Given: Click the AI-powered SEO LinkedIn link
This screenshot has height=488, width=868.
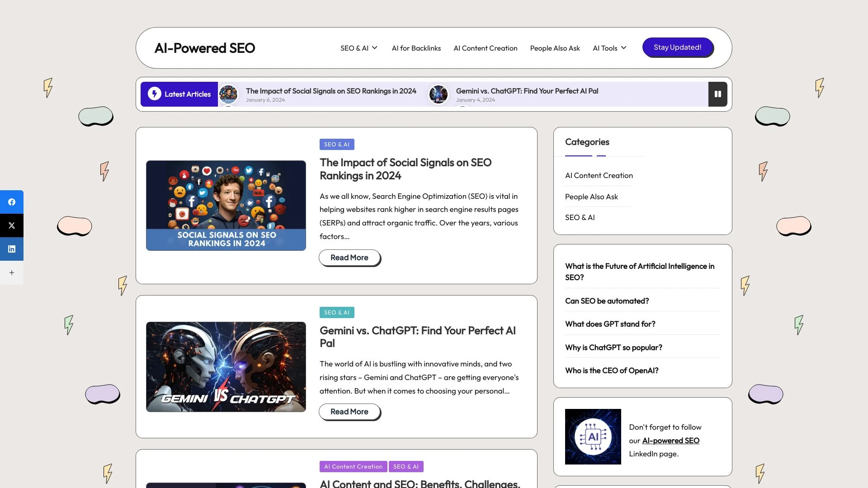Looking at the screenshot, I should pos(671,441).
